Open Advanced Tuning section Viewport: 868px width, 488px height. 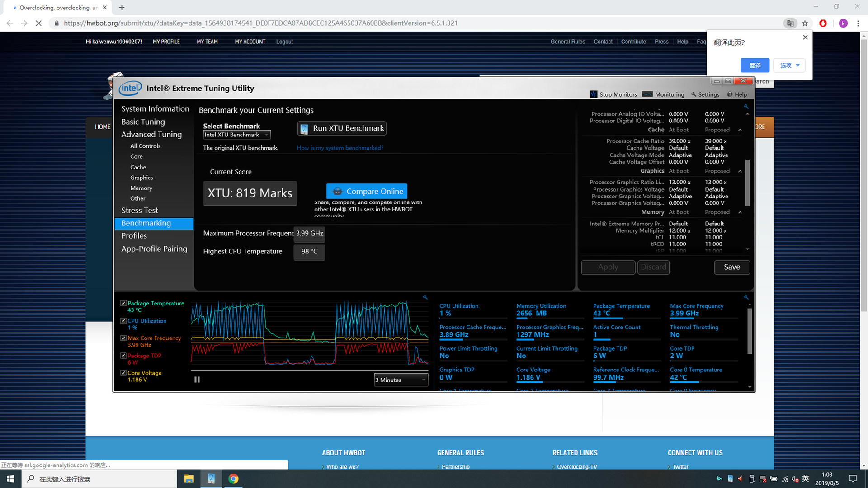coord(151,135)
